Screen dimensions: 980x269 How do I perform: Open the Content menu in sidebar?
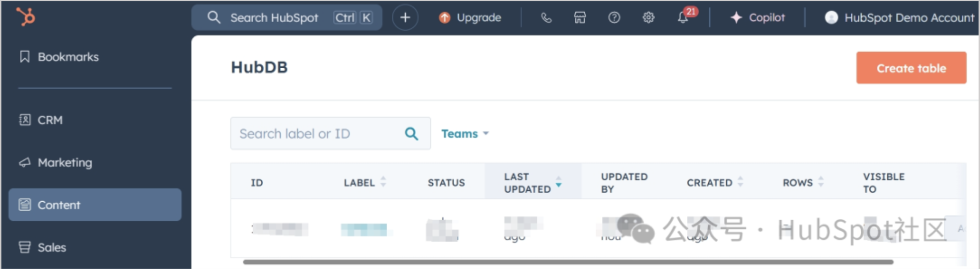(x=95, y=205)
